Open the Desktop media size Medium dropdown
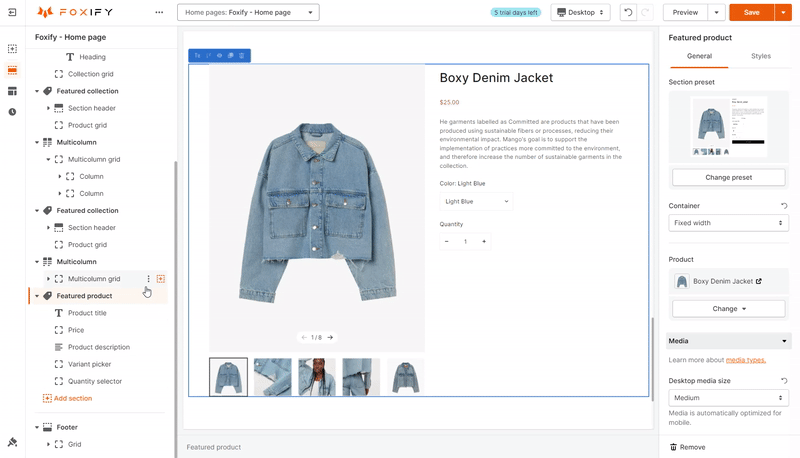The height and width of the screenshot is (458, 800). click(x=729, y=398)
